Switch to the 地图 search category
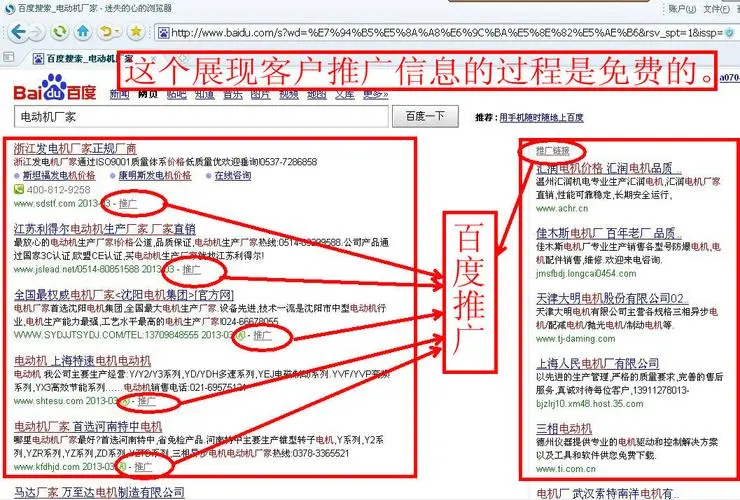Image resolution: width=740 pixels, height=500 pixels. click(317, 94)
